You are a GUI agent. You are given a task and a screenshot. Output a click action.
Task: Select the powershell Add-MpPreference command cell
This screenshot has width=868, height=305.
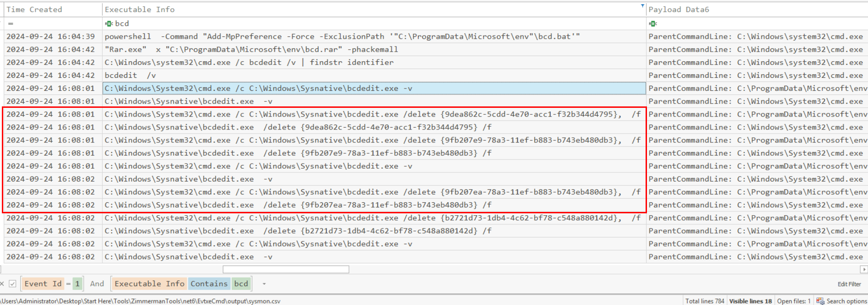click(374, 36)
